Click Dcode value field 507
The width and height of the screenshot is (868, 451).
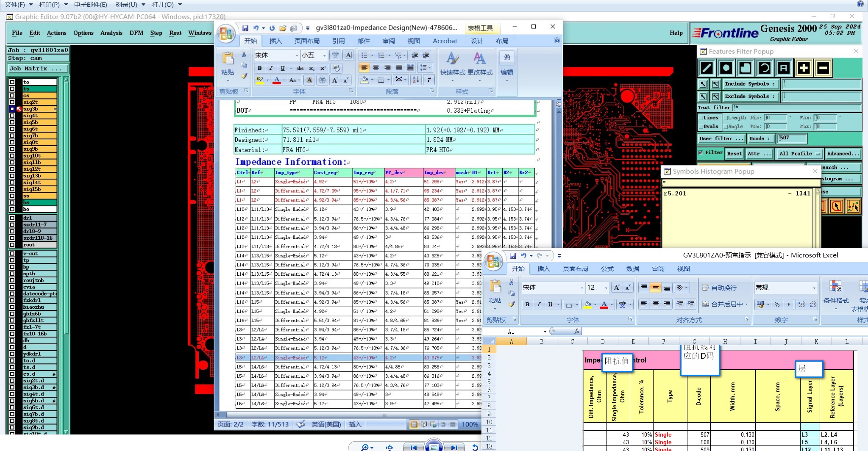[792, 138]
